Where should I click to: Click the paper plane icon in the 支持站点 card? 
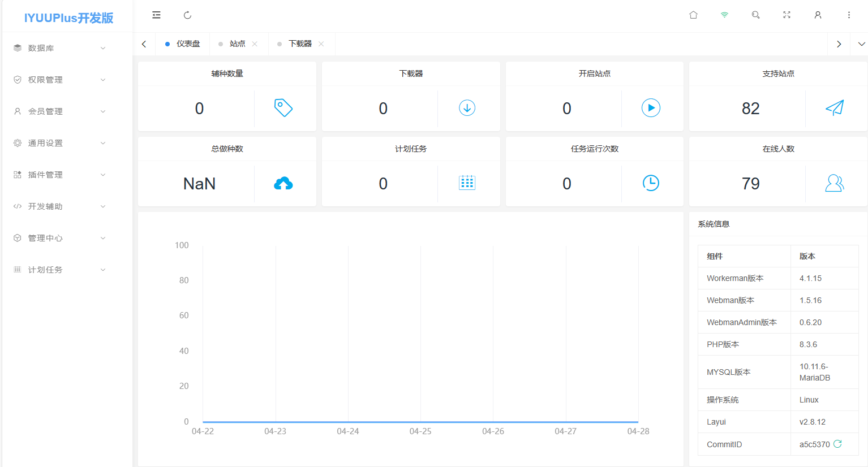tap(835, 107)
